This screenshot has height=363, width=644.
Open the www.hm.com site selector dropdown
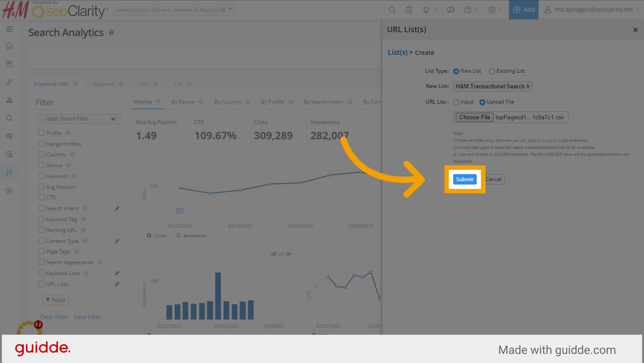click(x=174, y=10)
